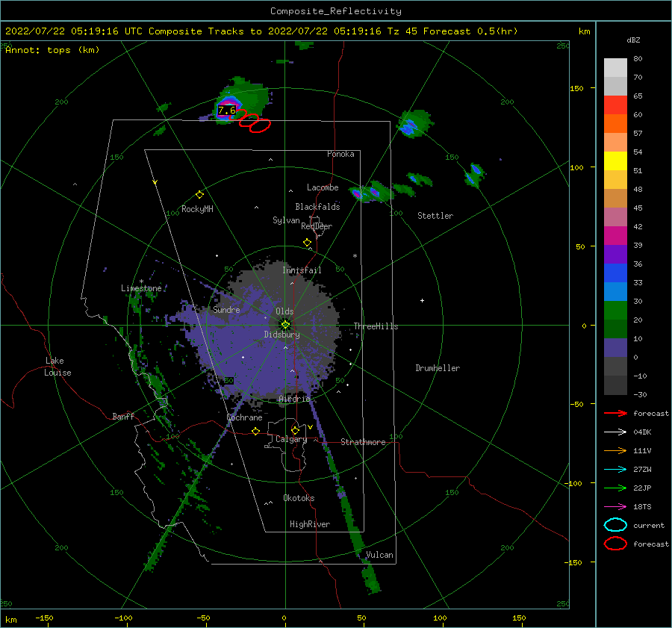The width and height of the screenshot is (672, 628).
Task: Click the Olds city label
Action: pyautogui.click(x=284, y=311)
